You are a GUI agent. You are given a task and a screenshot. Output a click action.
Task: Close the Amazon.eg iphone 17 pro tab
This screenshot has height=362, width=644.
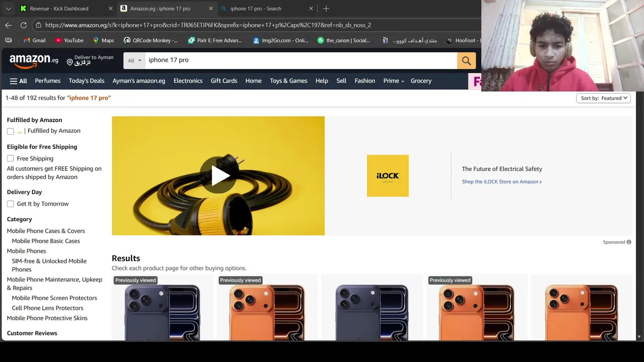pyautogui.click(x=211, y=9)
